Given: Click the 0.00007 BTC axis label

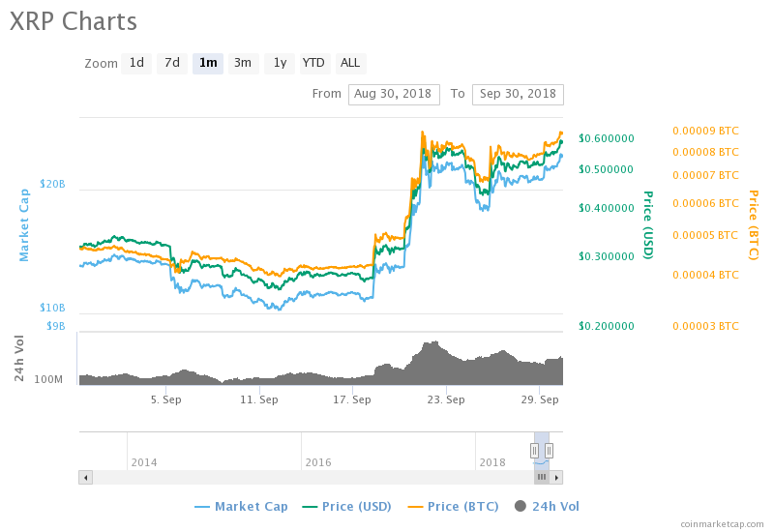Looking at the screenshot, I should coord(706,175).
